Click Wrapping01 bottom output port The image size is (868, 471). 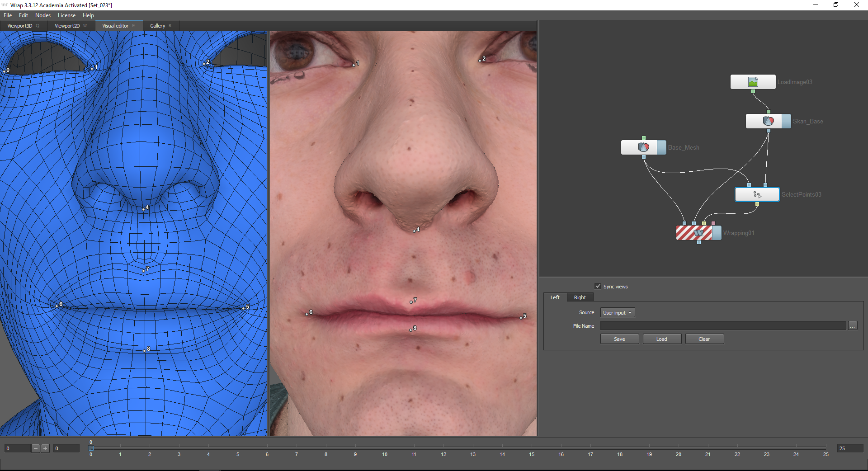699,242
